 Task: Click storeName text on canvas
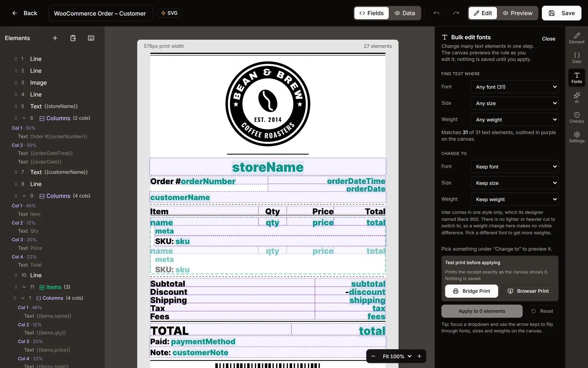pyautogui.click(x=268, y=167)
